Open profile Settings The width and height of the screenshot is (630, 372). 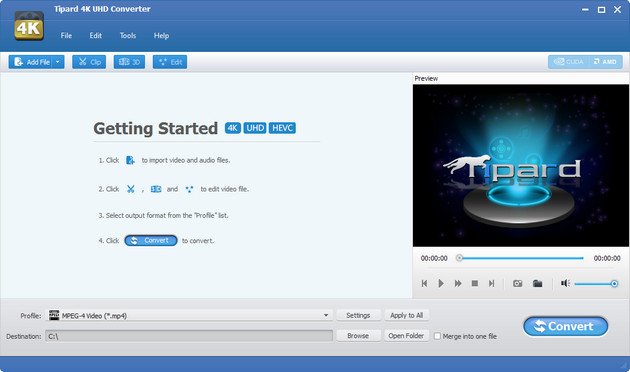tap(358, 315)
